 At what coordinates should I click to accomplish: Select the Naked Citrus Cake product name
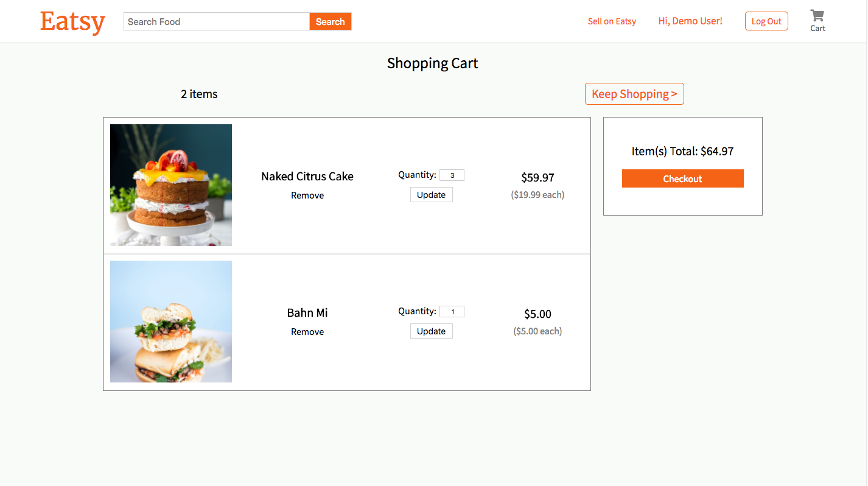tap(307, 176)
